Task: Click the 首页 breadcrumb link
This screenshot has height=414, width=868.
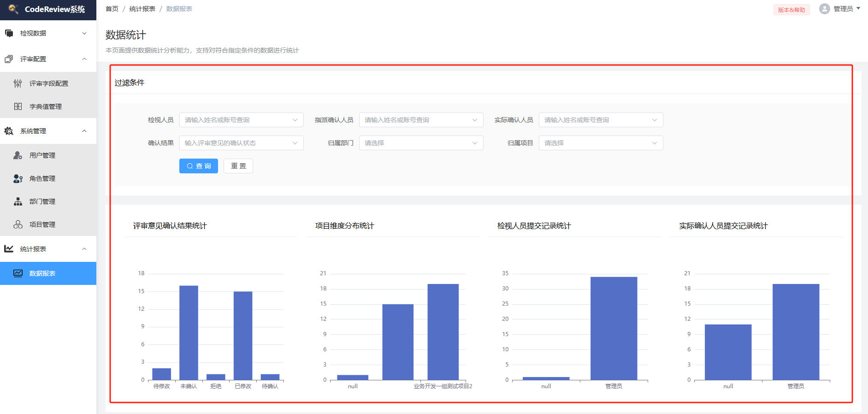Action: (112, 9)
